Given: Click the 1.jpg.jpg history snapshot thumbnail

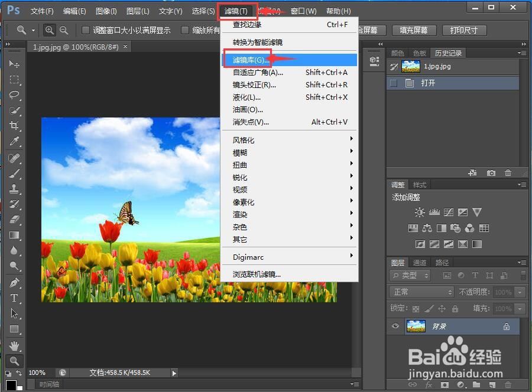Looking at the screenshot, I should [411, 66].
